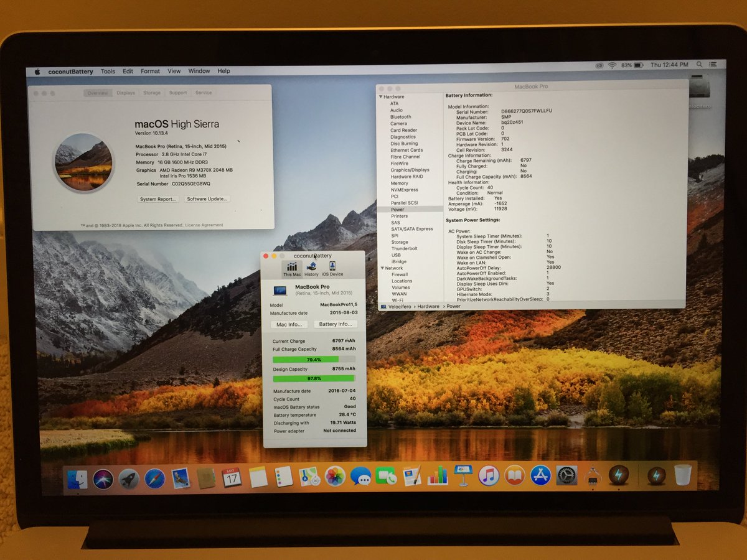Viewport: 747px width, 560px height.
Task: Open Keynote podium icon in dock
Action: coord(463,476)
